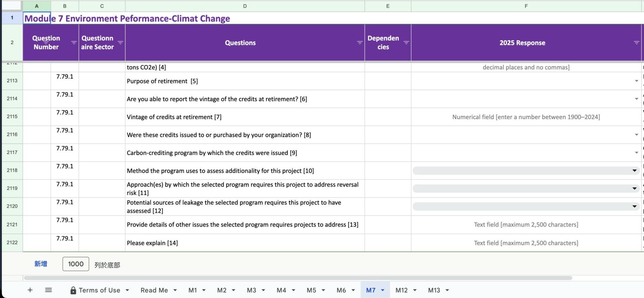Select row 2118 header
The height and width of the screenshot is (298, 644).
[12, 170]
